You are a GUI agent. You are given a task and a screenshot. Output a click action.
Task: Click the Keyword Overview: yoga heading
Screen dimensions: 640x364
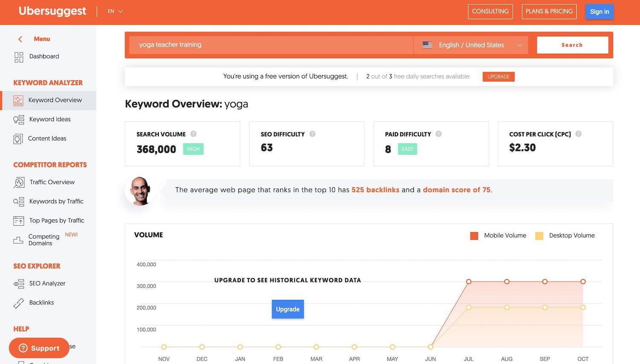pos(186,104)
